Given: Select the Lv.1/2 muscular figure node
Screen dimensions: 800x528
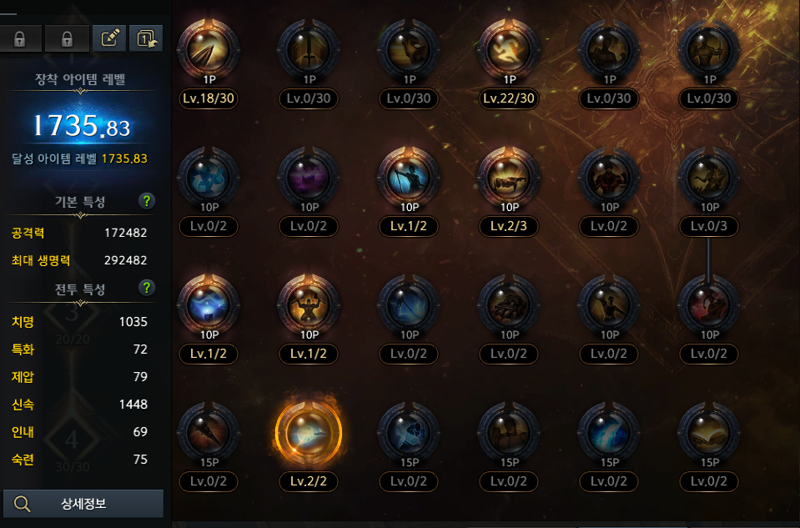Looking at the screenshot, I should (308, 305).
